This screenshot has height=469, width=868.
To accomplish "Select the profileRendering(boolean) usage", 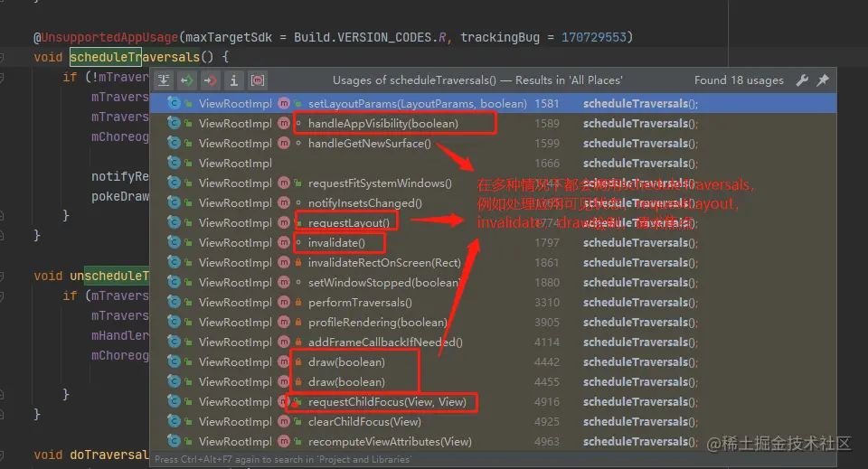I will tap(494, 323).
